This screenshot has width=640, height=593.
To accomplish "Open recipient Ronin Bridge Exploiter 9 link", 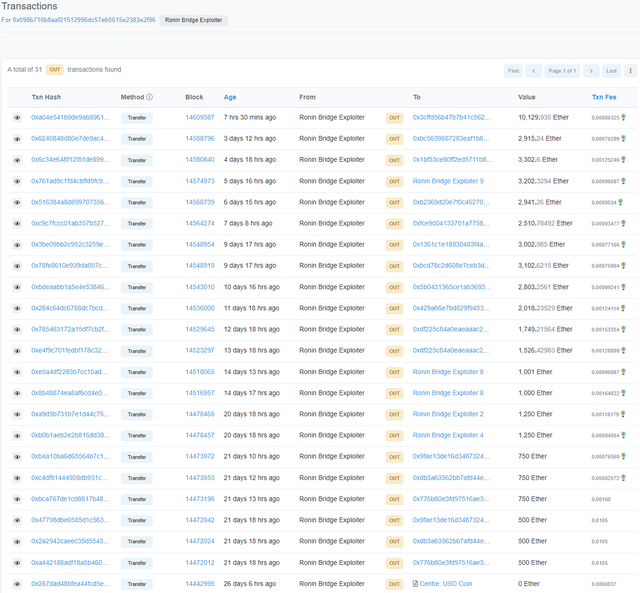I will tap(448, 181).
